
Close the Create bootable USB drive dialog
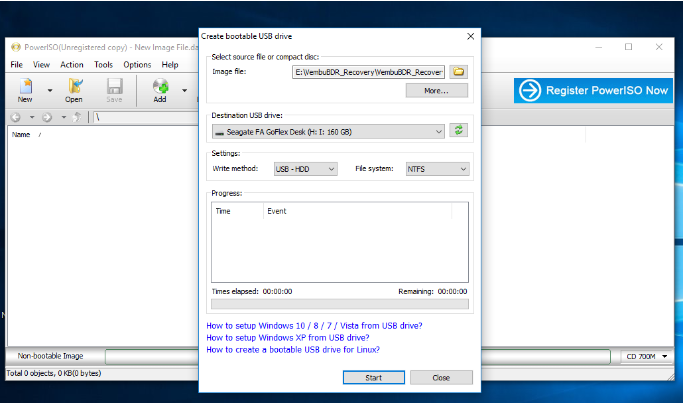coord(470,36)
